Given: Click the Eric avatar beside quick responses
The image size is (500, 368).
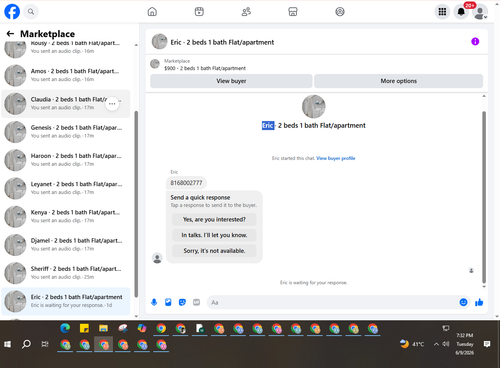Looking at the screenshot, I should (157, 258).
